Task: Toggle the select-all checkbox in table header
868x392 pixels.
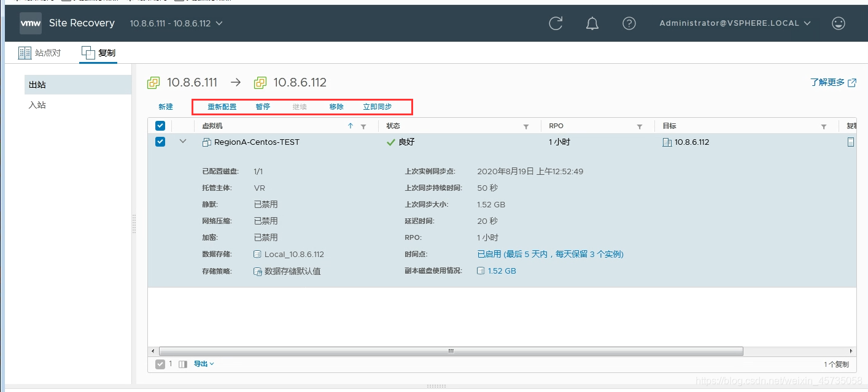Action: 160,126
